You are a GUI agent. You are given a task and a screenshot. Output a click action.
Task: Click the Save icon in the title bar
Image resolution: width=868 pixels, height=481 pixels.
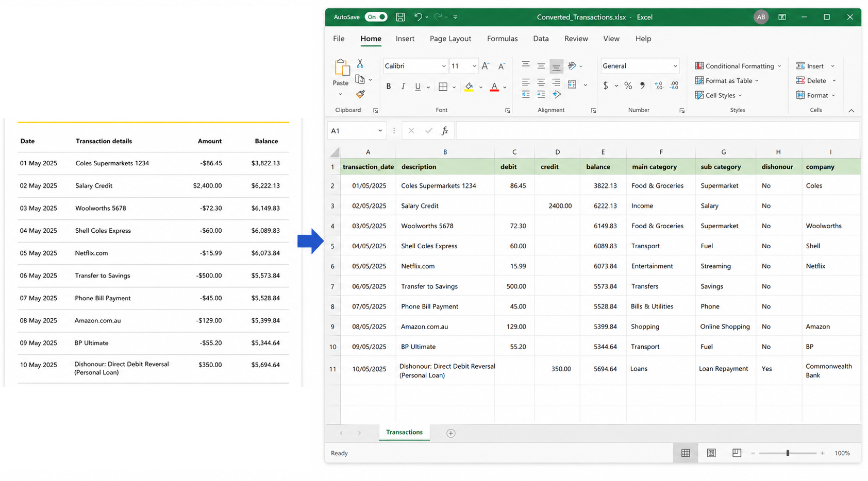coord(400,17)
